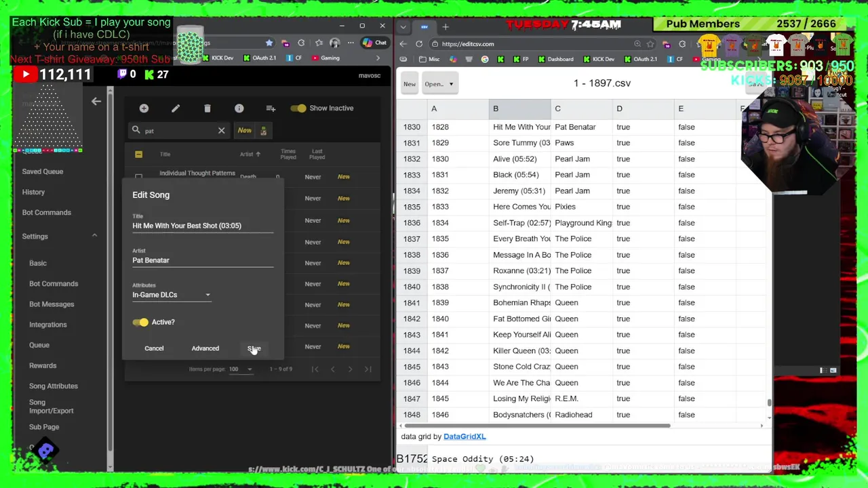Click the pencil edit song icon

[176, 108]
